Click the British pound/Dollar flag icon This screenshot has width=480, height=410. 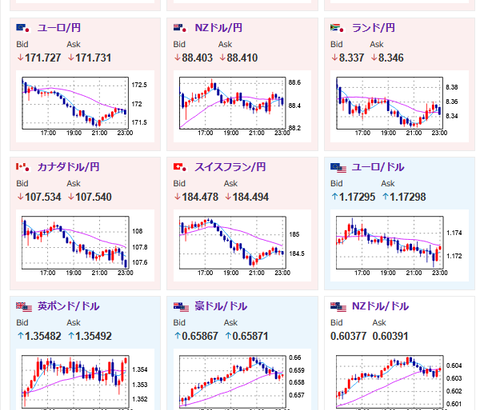(x=24, y=307)
